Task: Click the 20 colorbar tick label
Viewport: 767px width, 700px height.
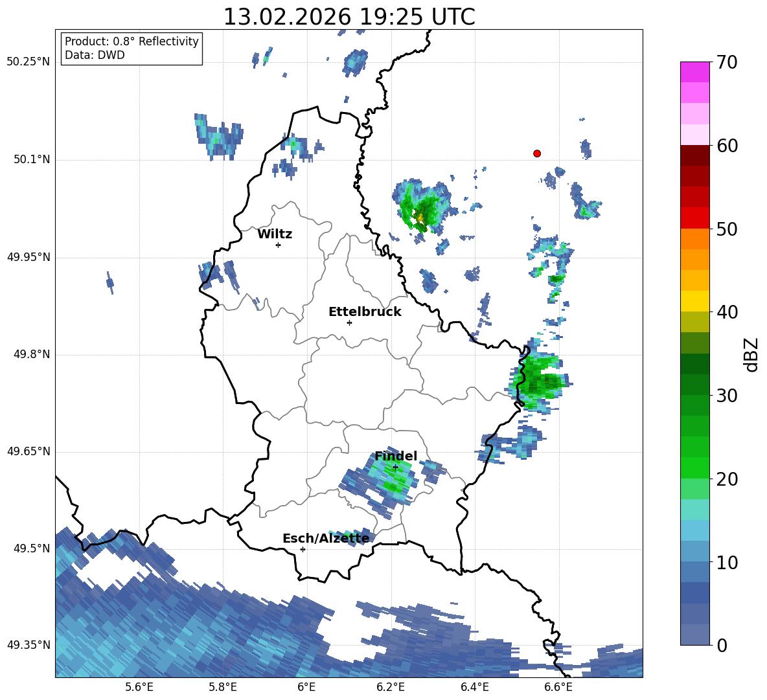Action: click(x=727, y=480)
